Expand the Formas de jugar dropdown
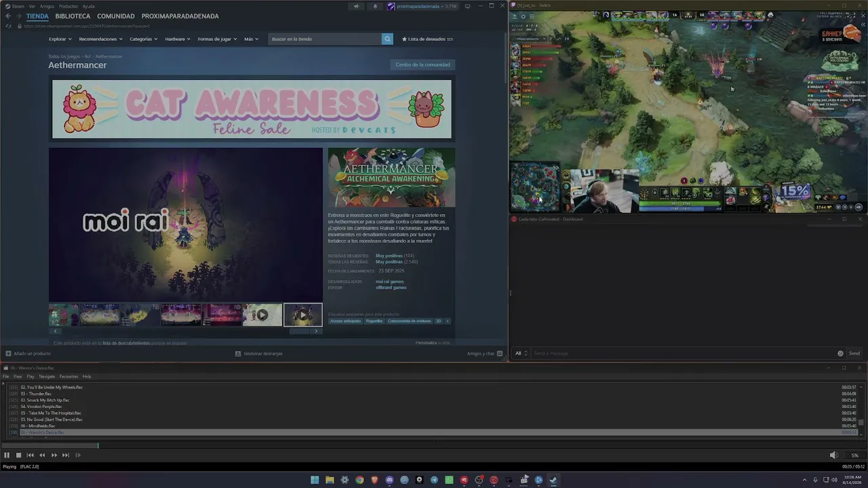 pos(217,39)
